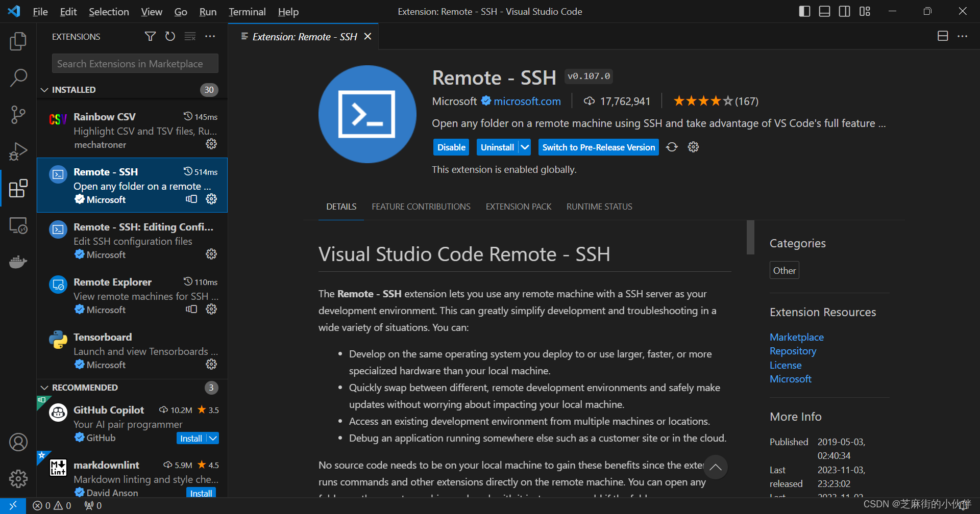Viewport: 980px width, 514px height.
Task: Toggle Secondary Side Bar layout button
Action: 844,11
